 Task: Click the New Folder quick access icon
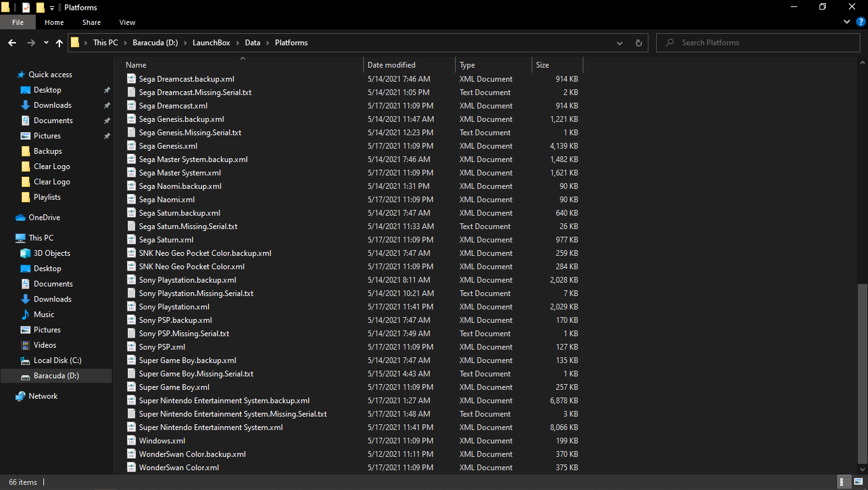tap(40, 8)
